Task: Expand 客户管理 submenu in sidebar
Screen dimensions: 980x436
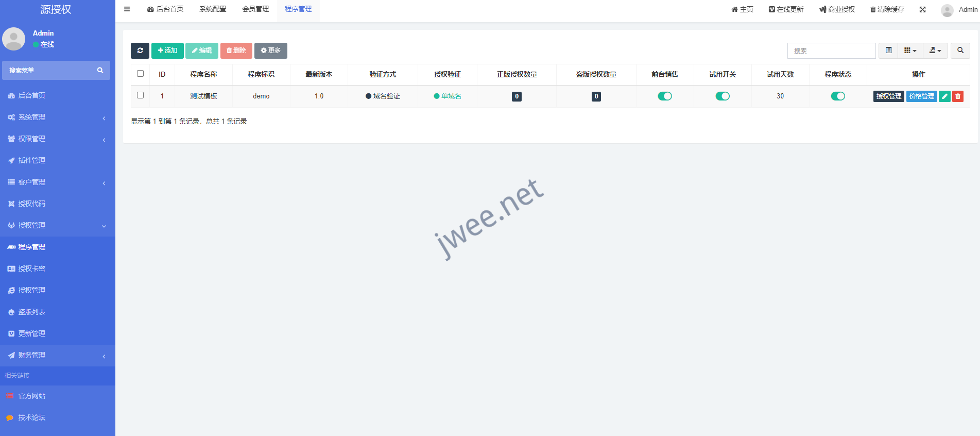Action: click(x=57, y=182)
